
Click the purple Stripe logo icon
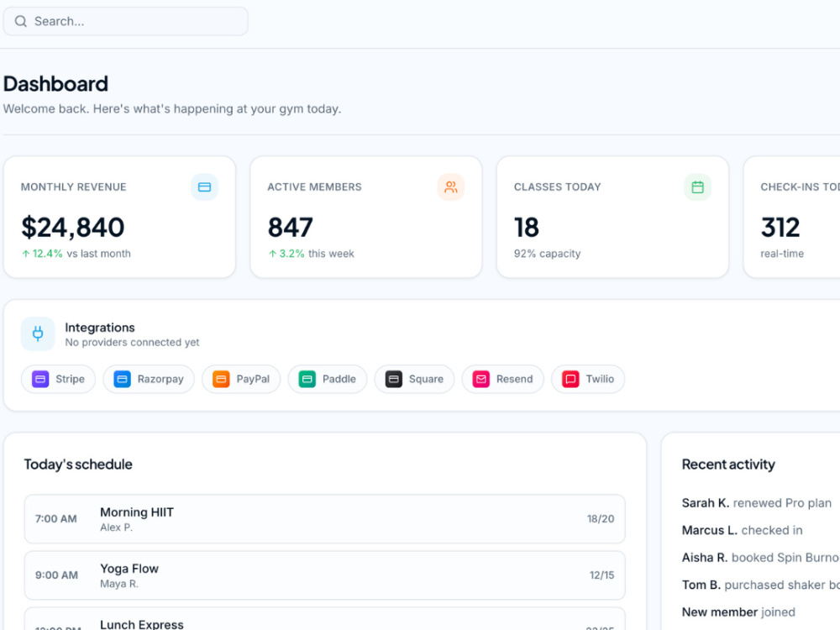(x=40, y=379)
